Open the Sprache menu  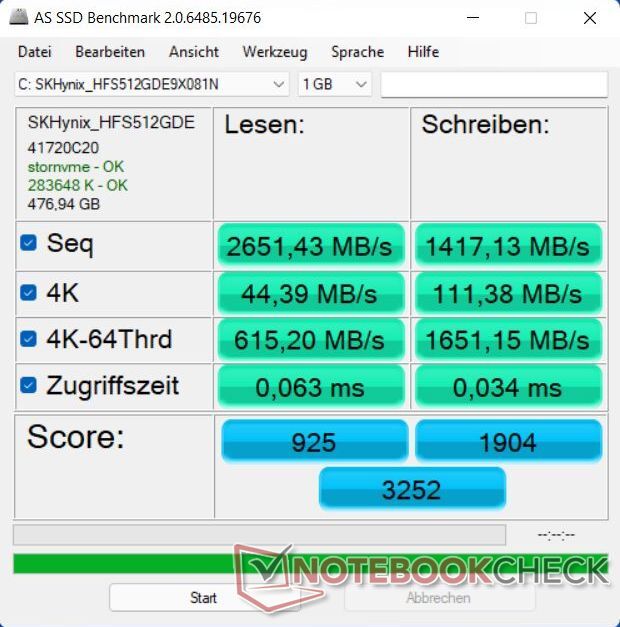[358, 52]
